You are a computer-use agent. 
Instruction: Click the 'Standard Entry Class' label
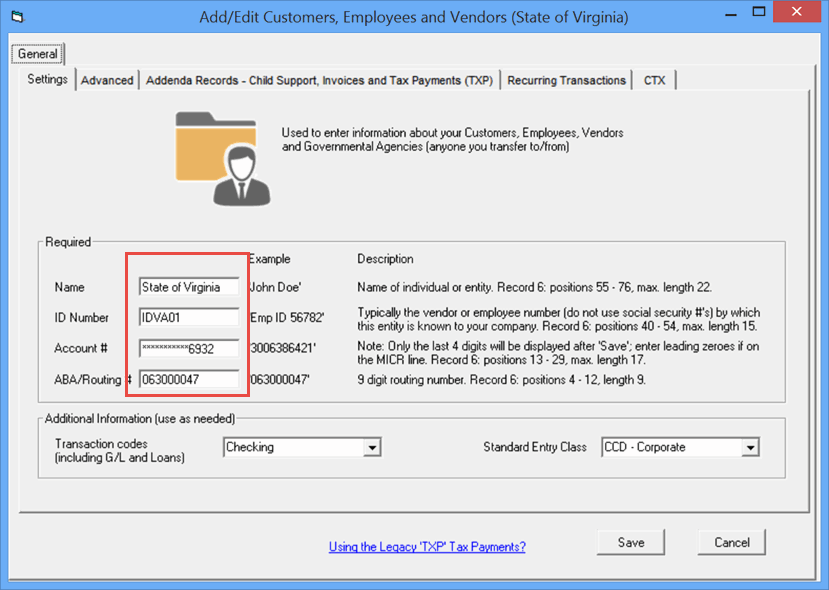coord(535,447)
